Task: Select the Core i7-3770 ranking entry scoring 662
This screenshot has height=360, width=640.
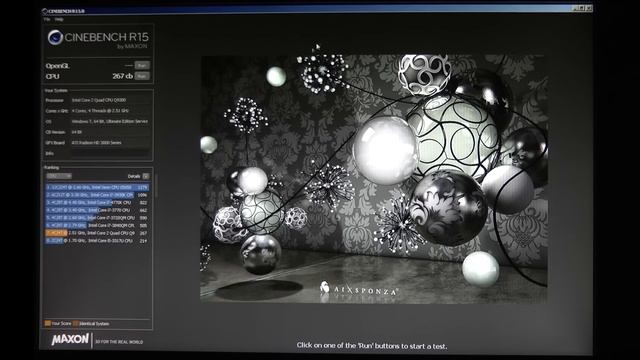Action: coord(97,210)
